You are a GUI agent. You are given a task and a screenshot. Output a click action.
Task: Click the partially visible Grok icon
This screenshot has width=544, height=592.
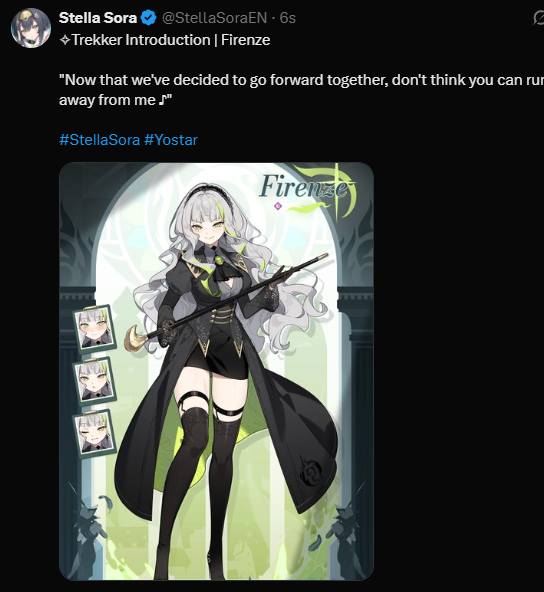pos(538,18)
